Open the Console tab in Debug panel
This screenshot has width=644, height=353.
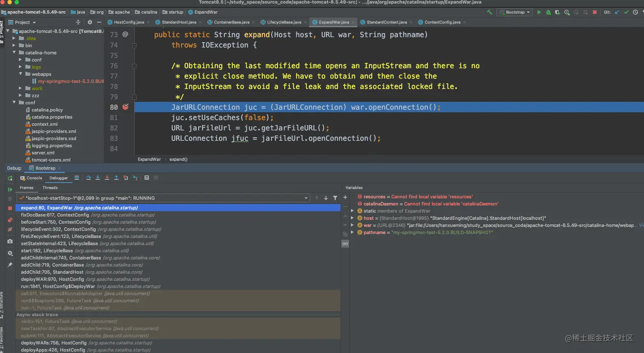pyautogui.click(x=31, y=178)
